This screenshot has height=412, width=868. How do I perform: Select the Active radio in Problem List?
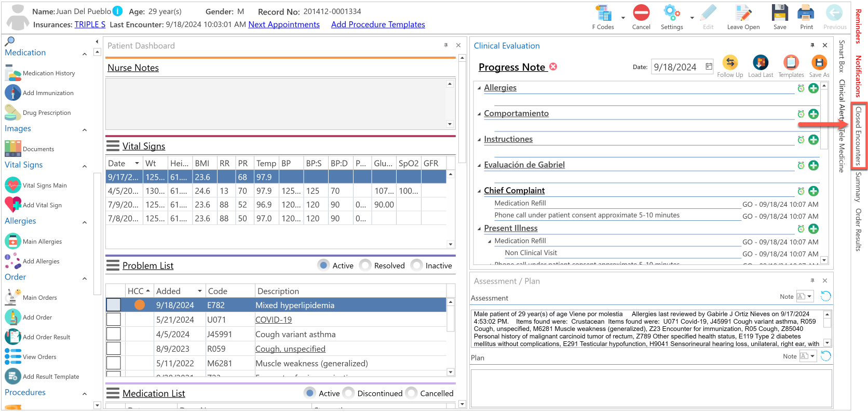pos(323,265)
